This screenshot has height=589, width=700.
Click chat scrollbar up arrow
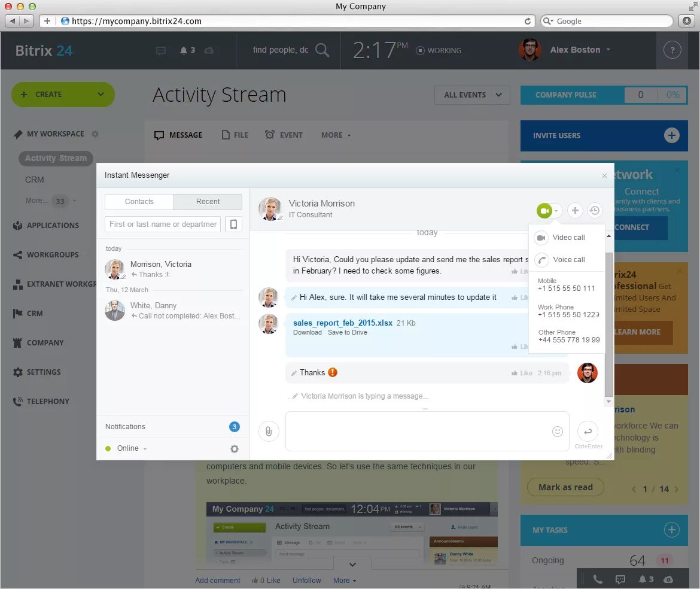coord(608,236)
